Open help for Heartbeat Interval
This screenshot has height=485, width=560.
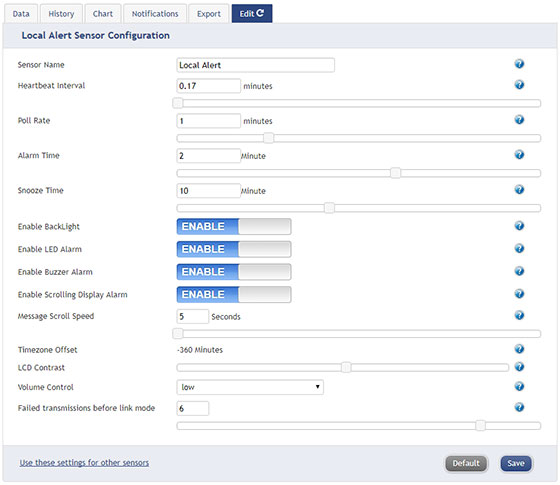coord(519,85)
